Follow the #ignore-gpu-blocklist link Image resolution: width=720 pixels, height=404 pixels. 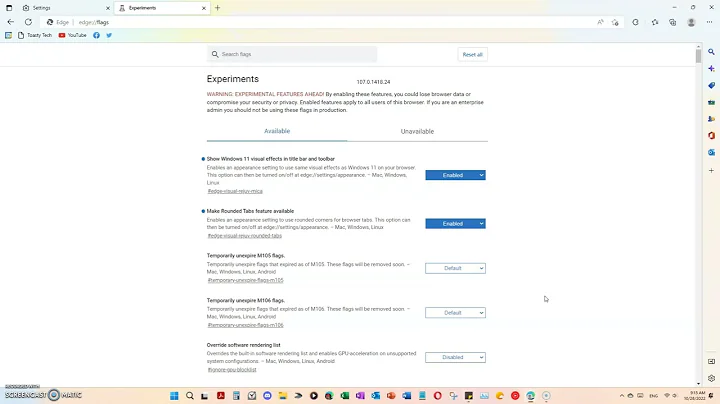pyautogui.click(x=232, y=370)
